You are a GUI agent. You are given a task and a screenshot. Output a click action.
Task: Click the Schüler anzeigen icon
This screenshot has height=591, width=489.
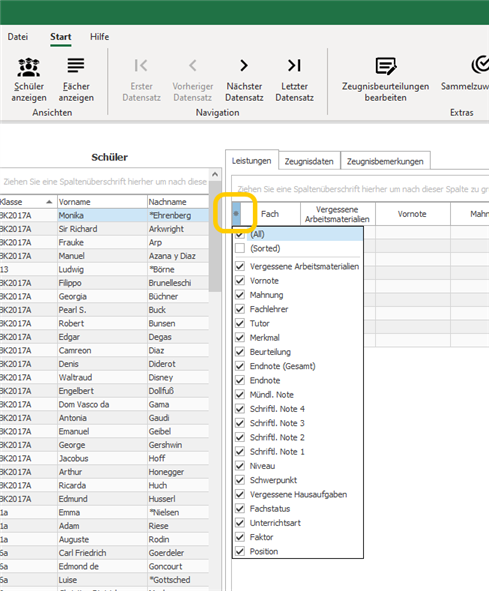point(29,67)
